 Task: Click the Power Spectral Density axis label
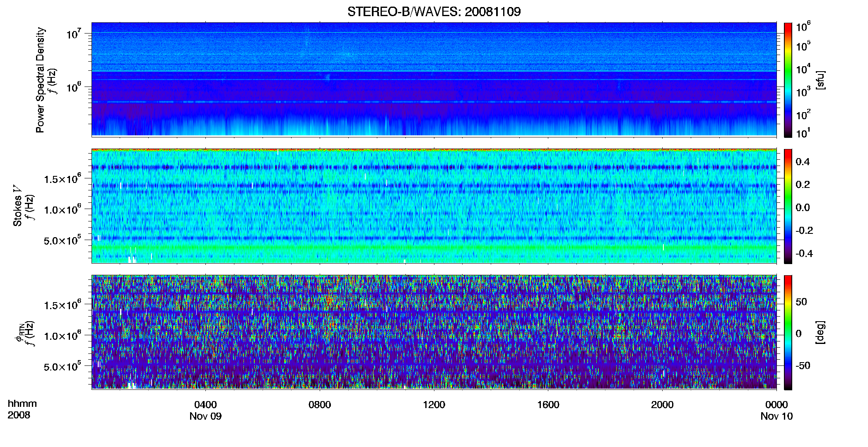coord(40,80)
